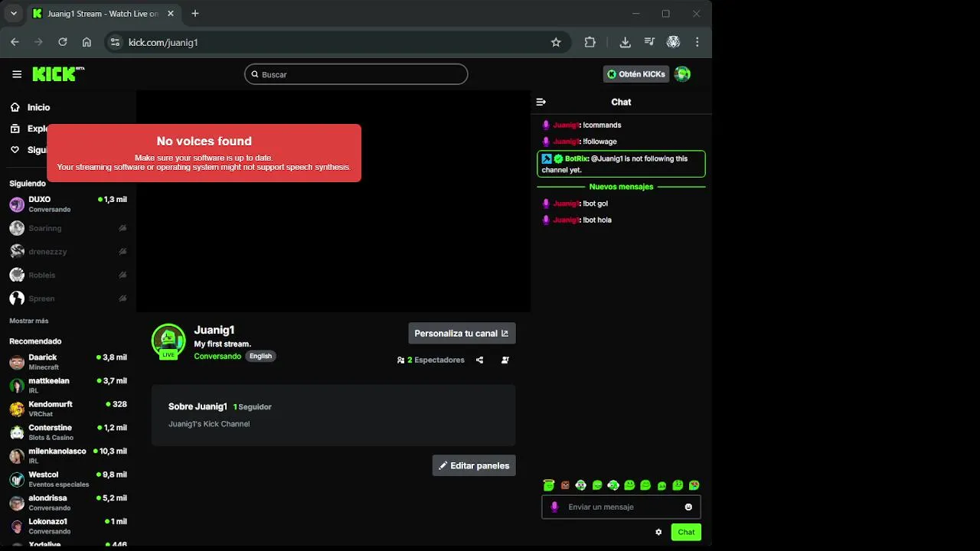Open drenezzzy offline channel
980x551 pixels.
click(x=68, y=252)
